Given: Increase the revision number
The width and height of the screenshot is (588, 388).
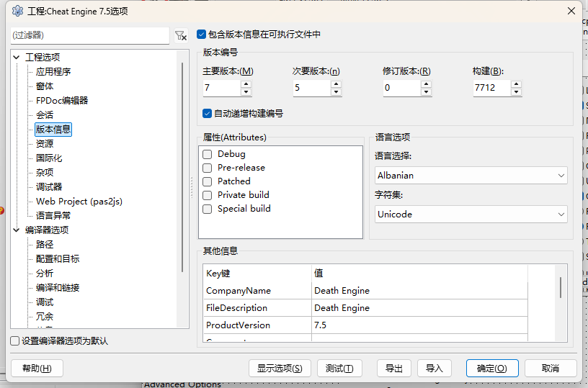Looking at the screenshot, I should (426, 84).
